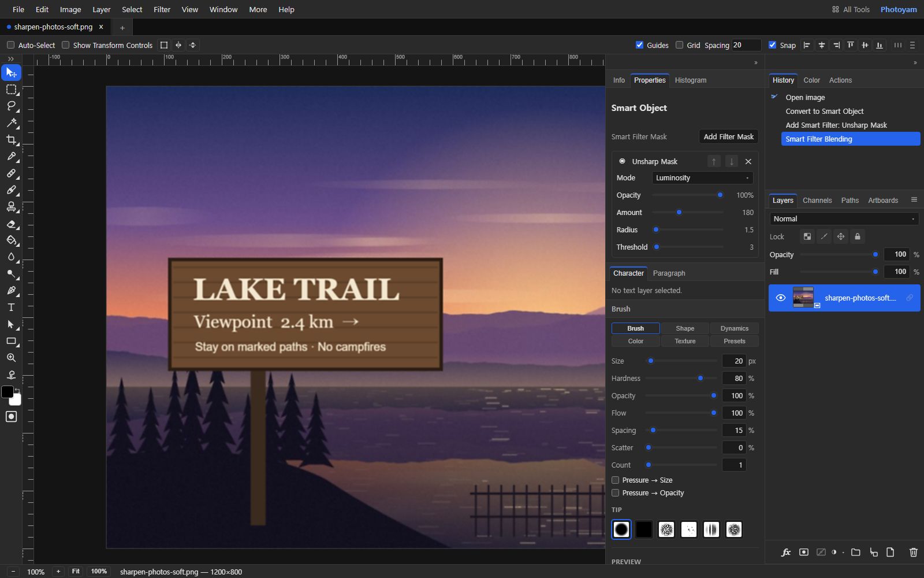The width and height of the screenshot is (924, 578).
Task: Switch to the Channels tab
Action: [817, 201]
